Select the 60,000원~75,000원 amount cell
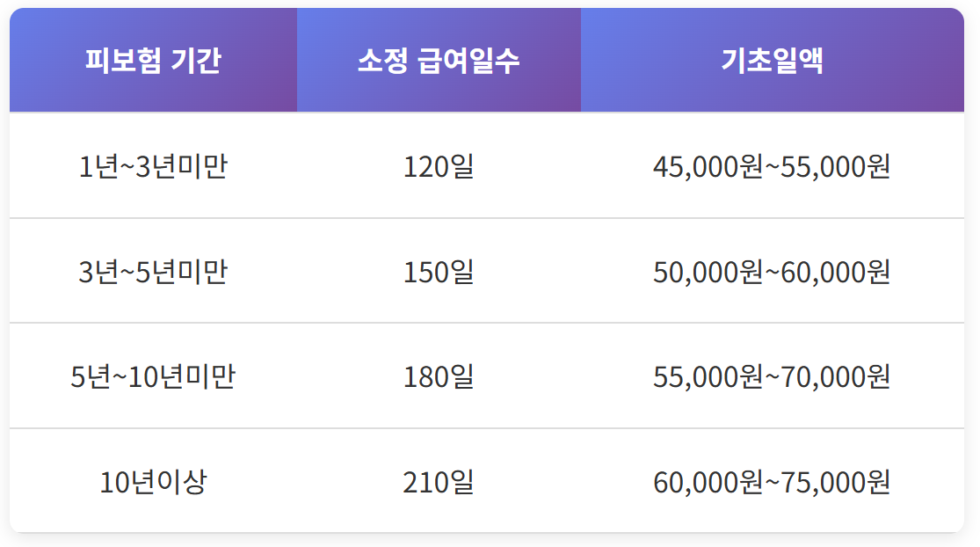The width and height of the screenshot is (980, 547). click(x=773, y=481)
